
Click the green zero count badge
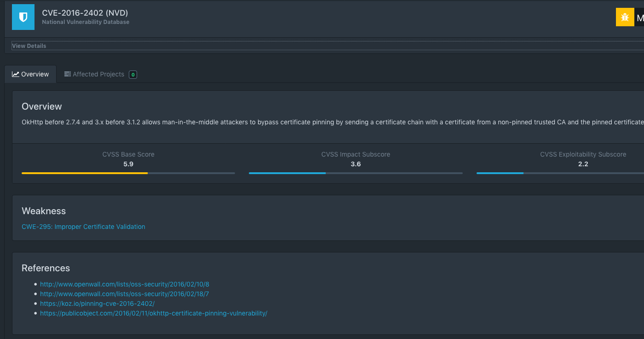click(132, 74)
